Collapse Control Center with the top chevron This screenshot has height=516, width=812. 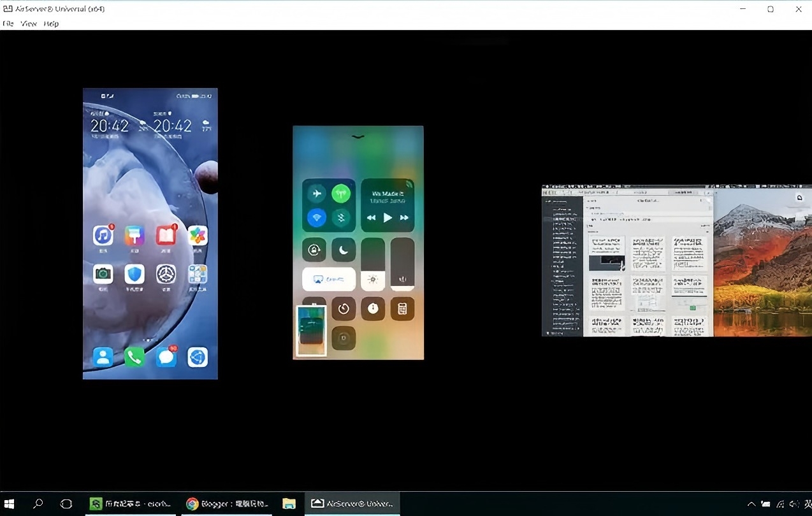pyautogui.click(x=358, y=136)
